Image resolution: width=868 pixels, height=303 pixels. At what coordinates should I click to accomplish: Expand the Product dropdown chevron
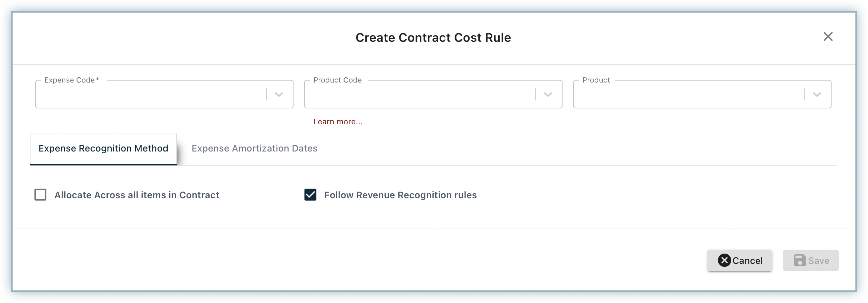click(816, 94)
